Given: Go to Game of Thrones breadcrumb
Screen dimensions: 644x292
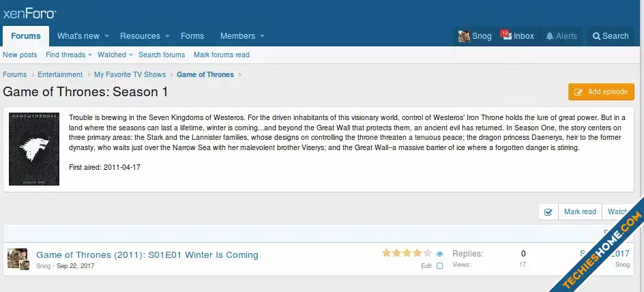Looking at the screenshot, I should click(x=205, y=74).
